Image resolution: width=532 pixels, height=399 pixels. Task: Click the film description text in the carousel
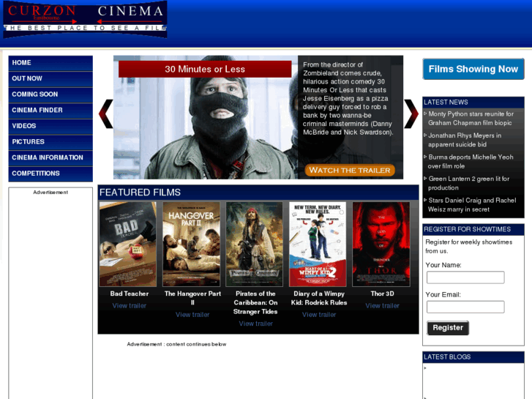point(348,99)
